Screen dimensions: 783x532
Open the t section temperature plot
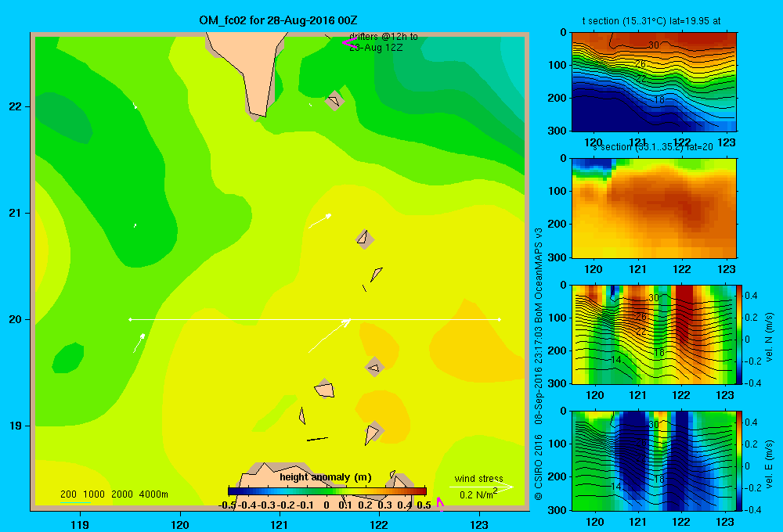[654, 81]
